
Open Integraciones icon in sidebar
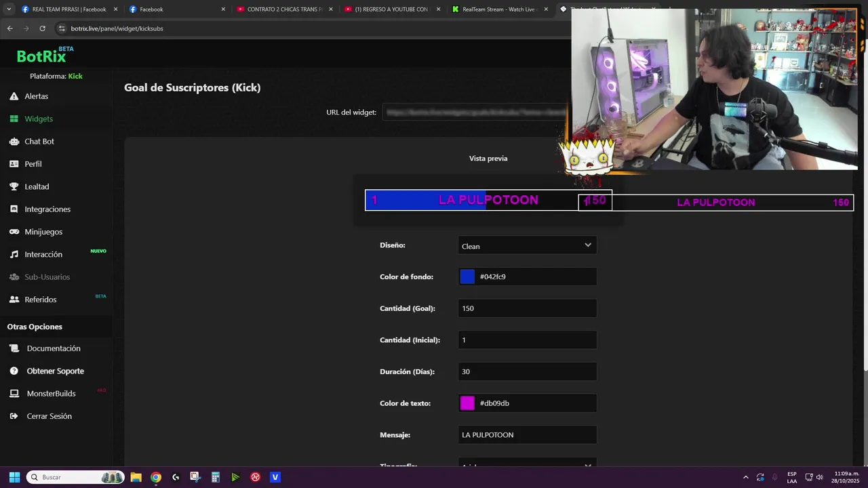[14, 209]
